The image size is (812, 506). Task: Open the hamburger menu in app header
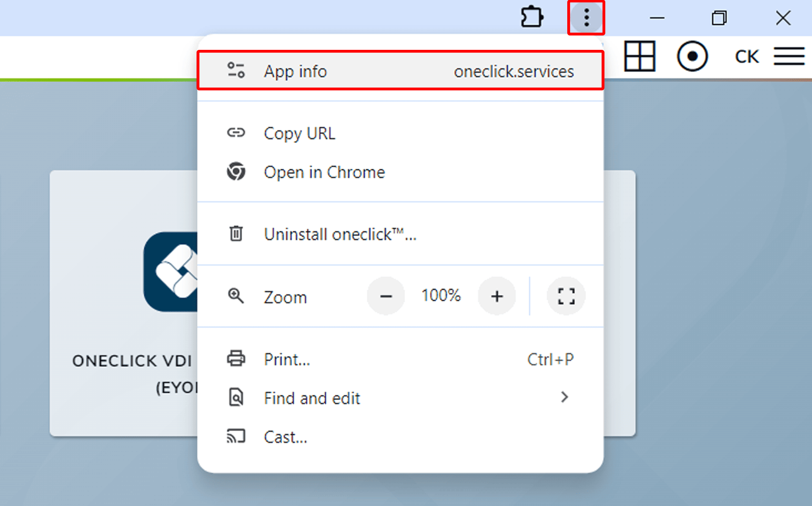click(x=789, y=56)
